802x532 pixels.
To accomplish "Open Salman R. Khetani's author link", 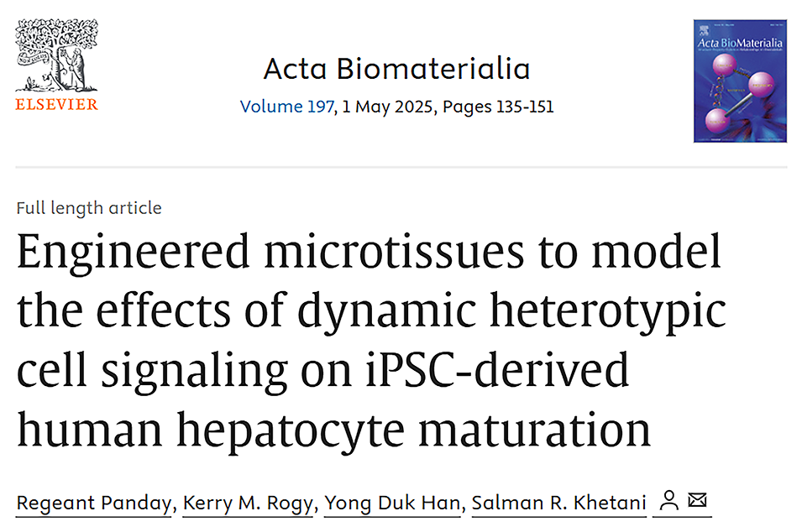I will pos(558,503).
